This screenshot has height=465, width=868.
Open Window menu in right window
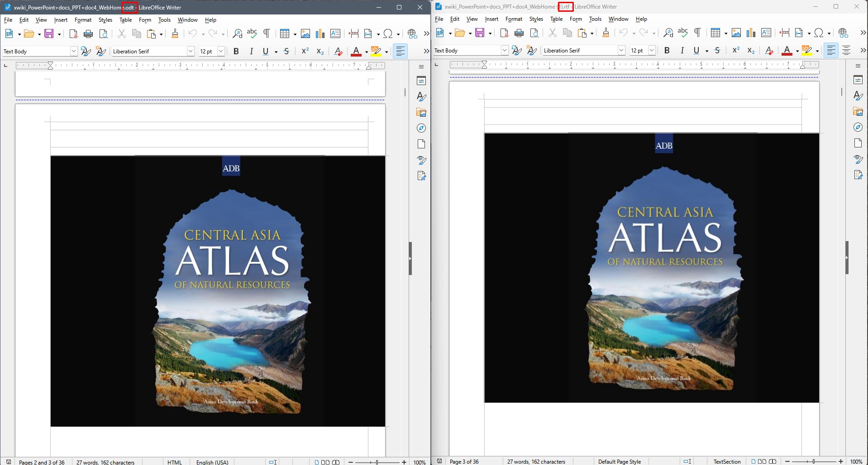618,19
